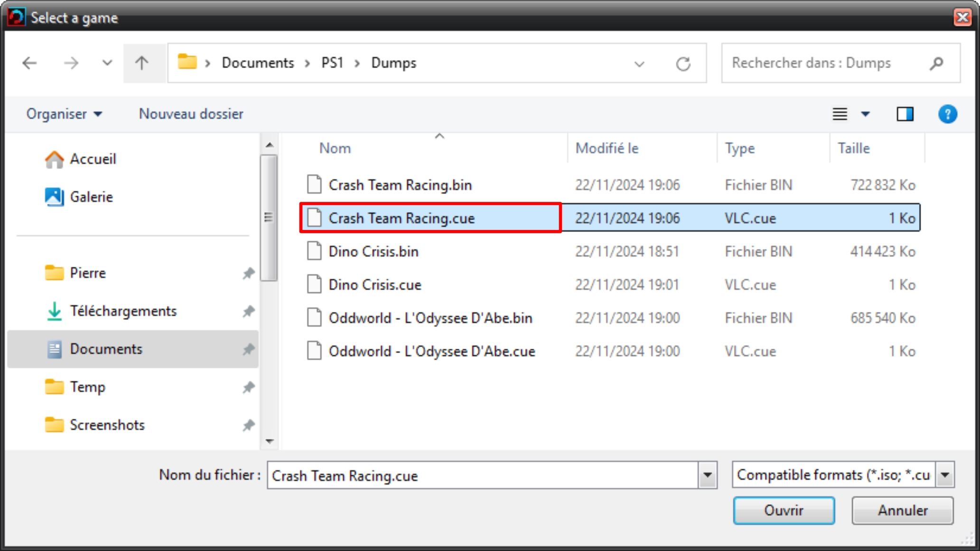Click the file icon of Dino Crisis.bin
Screen dimensions: 980x551
(x=314, y=251)
